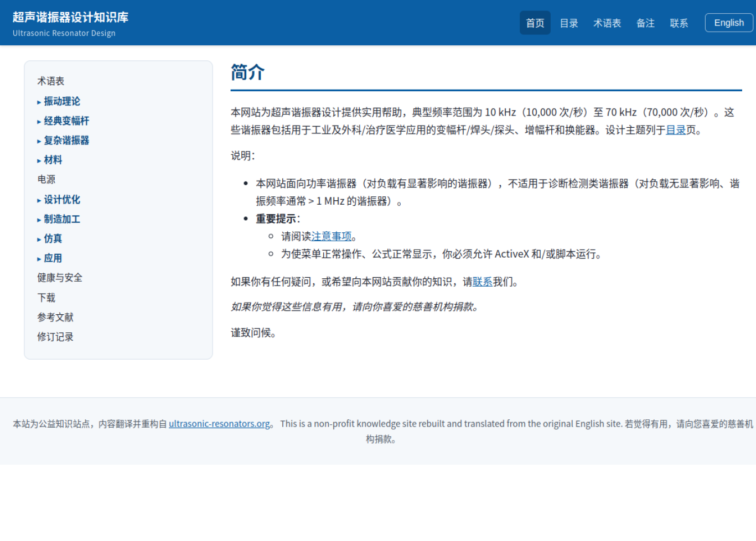Click the 目录 link in the intro paragraph
The height and width of the screenshot is (541, 756).
tap(676, 130)
